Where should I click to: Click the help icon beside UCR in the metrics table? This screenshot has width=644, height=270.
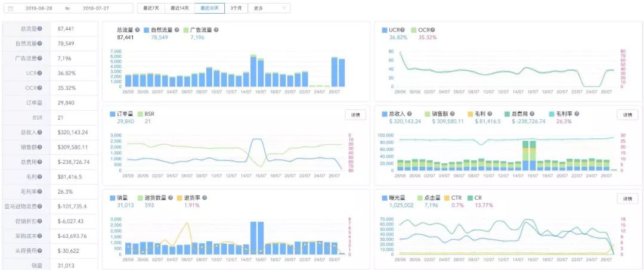(41, 73)
